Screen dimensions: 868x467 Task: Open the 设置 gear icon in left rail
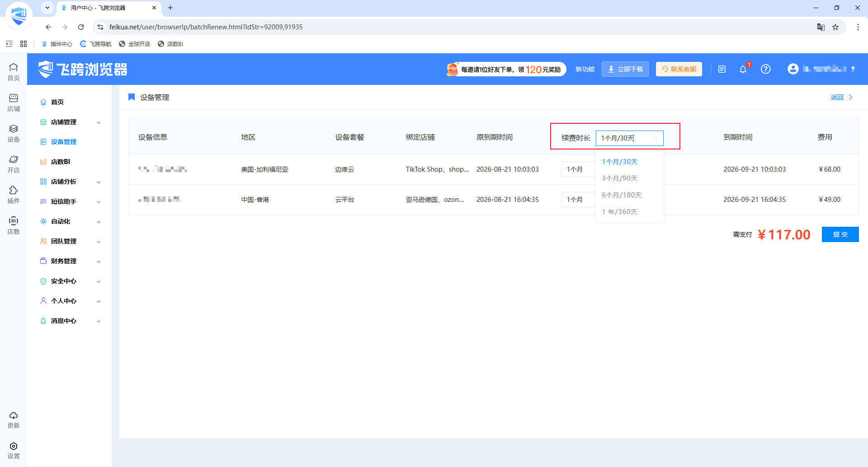(x=14, y=450)
